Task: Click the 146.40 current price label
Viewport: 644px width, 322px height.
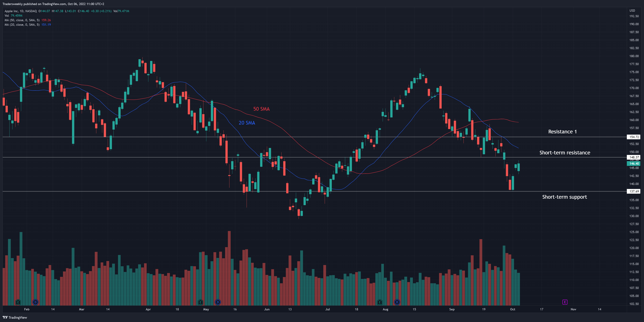Action: 634,164
